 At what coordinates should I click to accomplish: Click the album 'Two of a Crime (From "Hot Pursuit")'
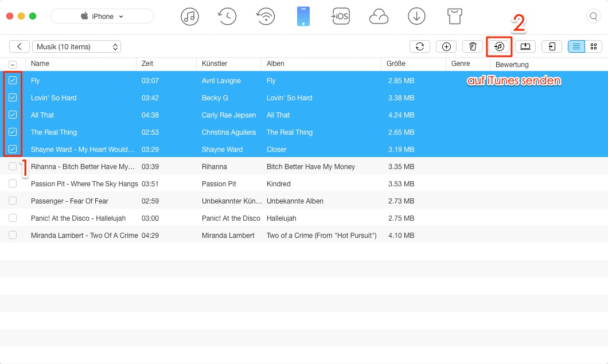click(x=321, y=235)
